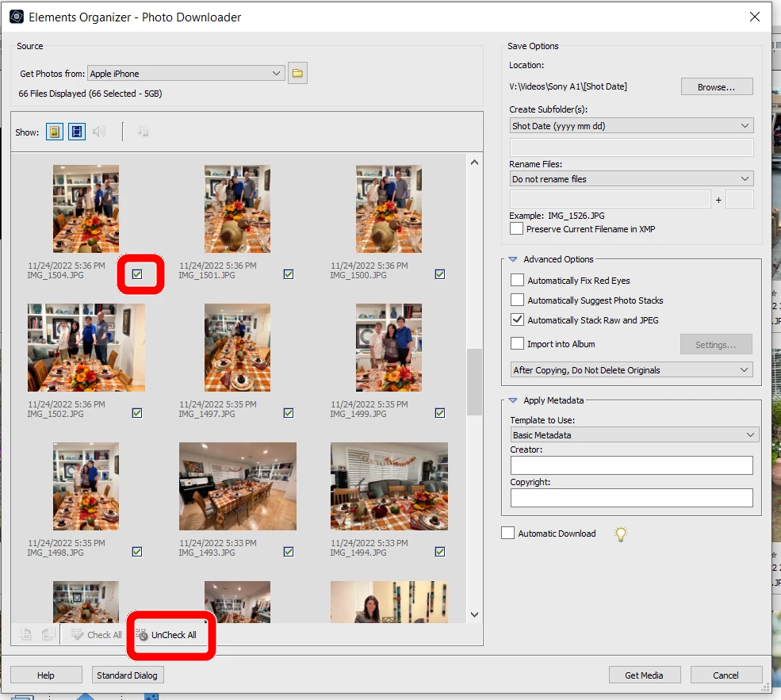Click the thumbnail scrollbar handle
Viewport: 781px width, 700px height.
[474, 382]
